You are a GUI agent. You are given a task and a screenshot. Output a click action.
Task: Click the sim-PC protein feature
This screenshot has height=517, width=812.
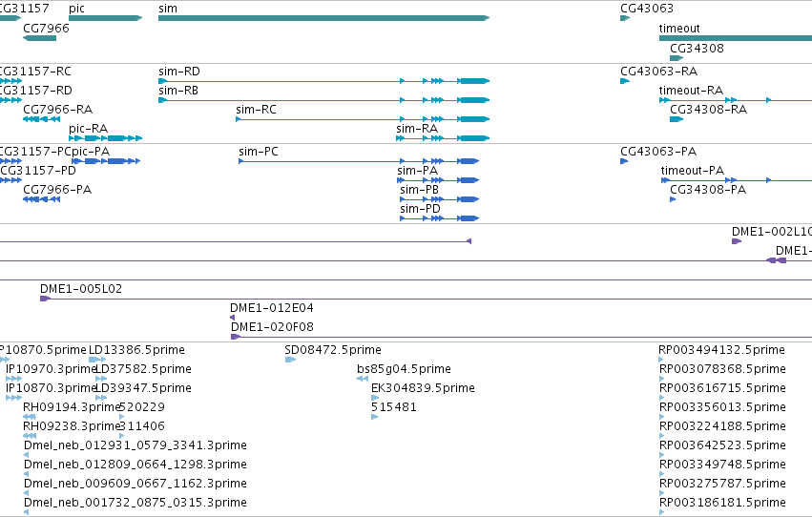(x=359, y=161)
